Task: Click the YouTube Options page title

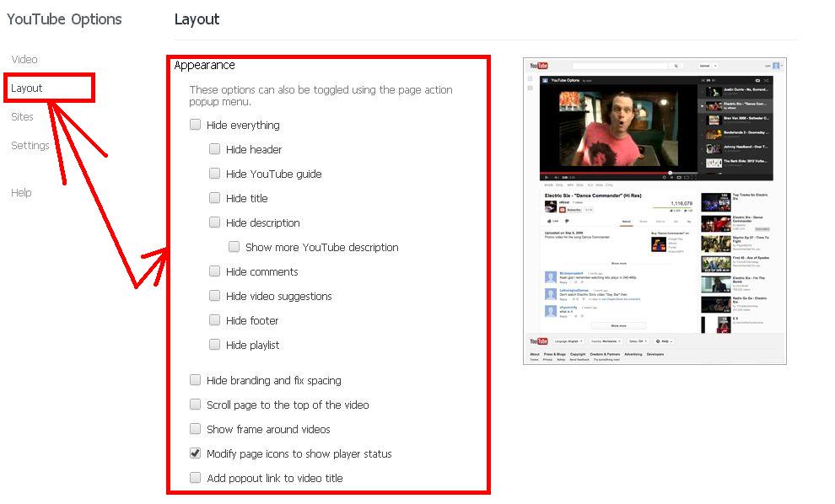Action: (x=64, y=19)
